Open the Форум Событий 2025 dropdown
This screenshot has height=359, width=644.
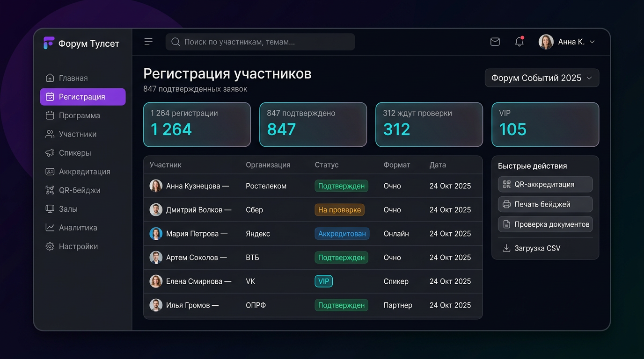click(x=542, y=78)
